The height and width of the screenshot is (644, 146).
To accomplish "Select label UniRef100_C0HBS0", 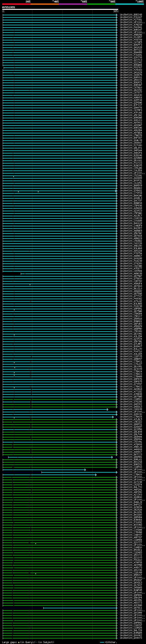I will point(131,548).
